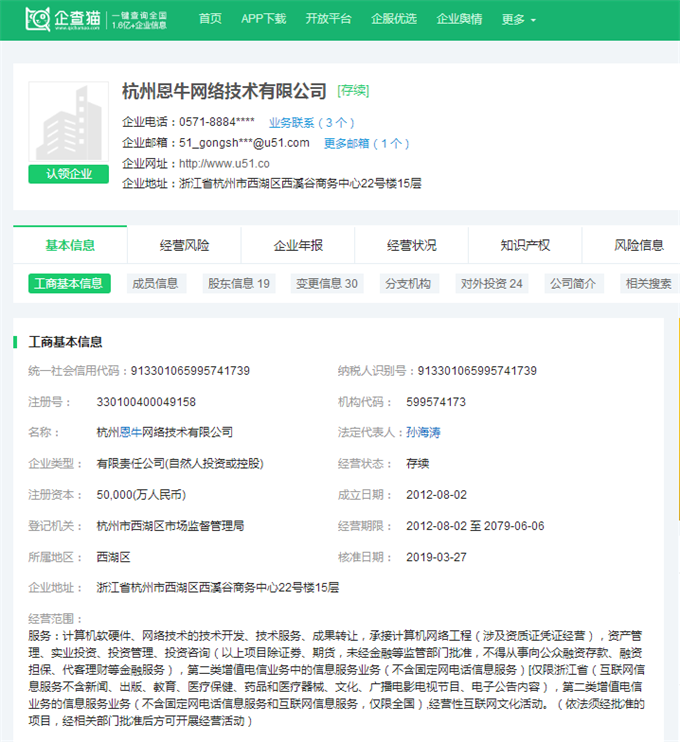Jump to 分支机构 section

tap(409, 283)
